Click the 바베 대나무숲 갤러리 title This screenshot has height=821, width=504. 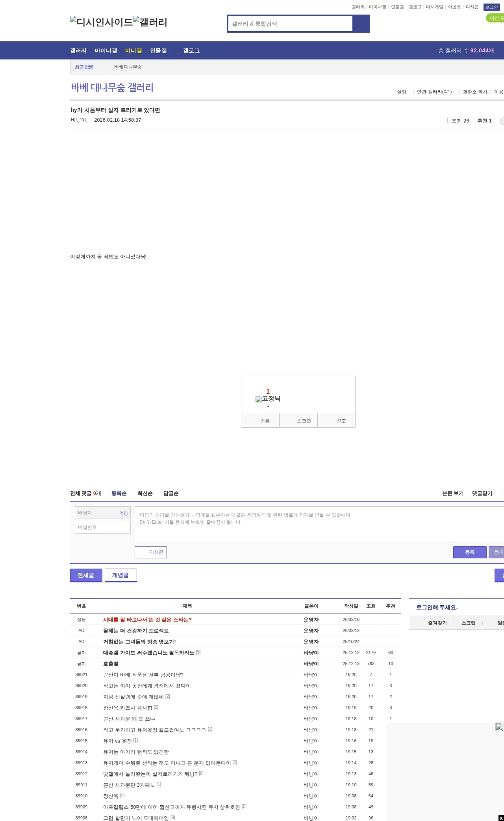pyautogui.click(x=112, y=87)
